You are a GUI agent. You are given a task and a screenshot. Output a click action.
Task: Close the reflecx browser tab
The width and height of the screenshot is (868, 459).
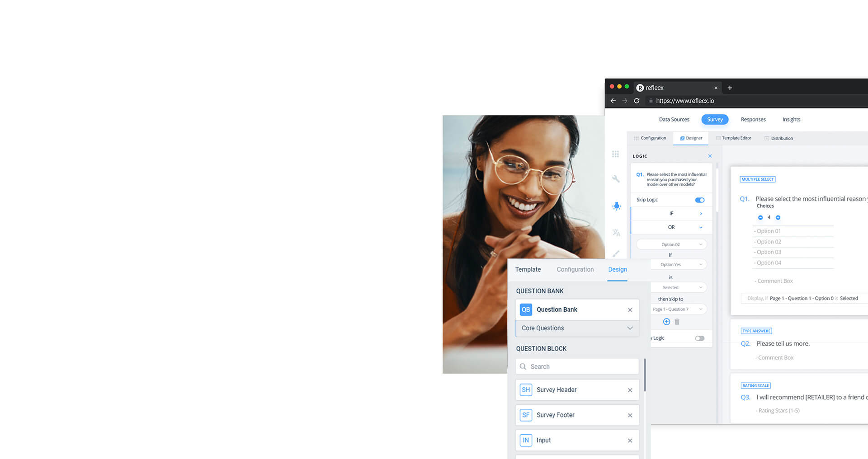pos(716,88)
